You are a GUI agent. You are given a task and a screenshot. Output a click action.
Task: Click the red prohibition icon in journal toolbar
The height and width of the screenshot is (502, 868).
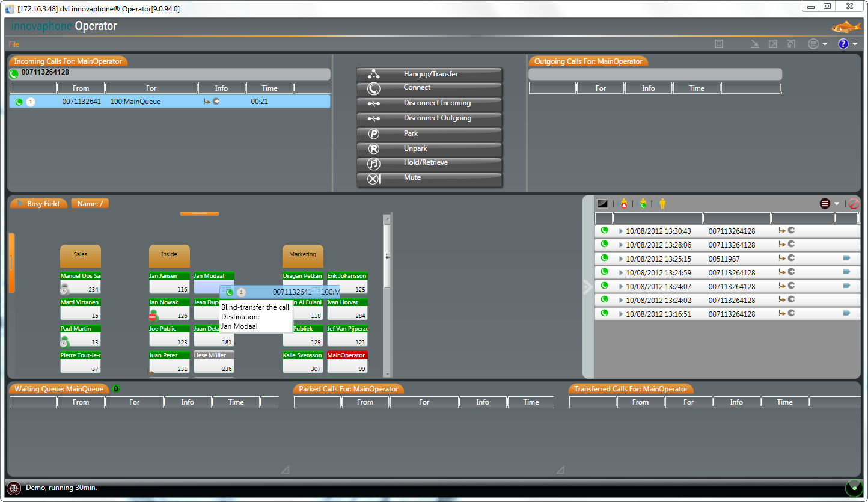pyautogui.click(x=854, y=204)
